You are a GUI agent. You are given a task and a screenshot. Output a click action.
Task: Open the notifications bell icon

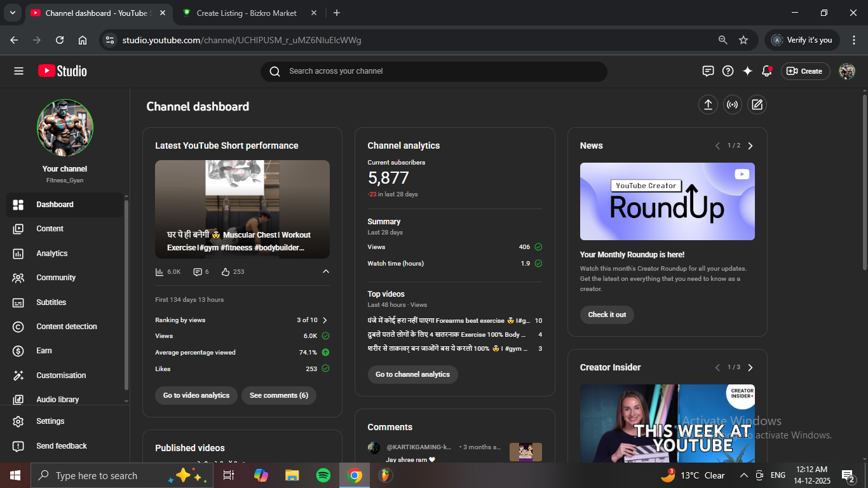tap(767, 71)
